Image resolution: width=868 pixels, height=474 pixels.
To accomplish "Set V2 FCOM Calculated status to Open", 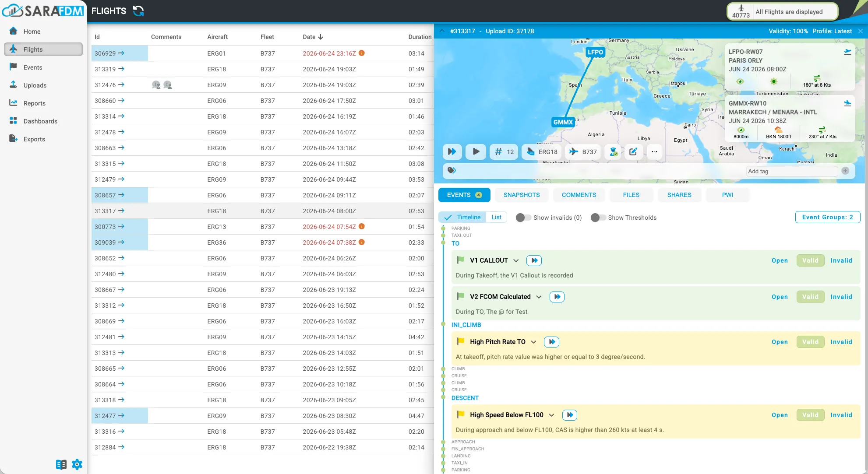I will click(x=780, y=297).
